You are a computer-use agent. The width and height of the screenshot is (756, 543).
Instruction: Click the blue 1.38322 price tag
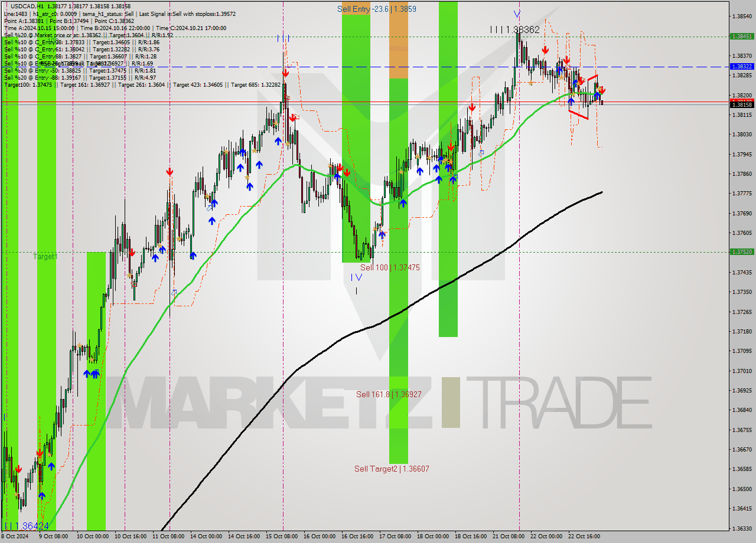coord(741,67)
